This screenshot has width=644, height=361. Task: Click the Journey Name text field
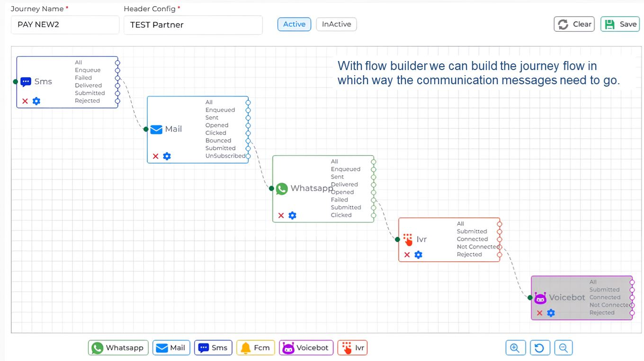point(65,25)
